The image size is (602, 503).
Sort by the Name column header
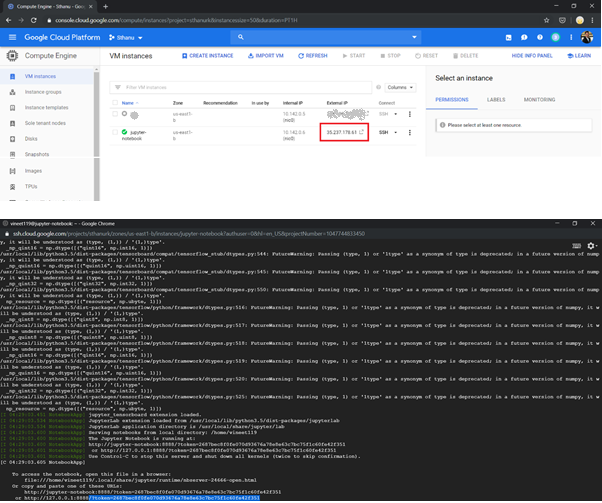tap(129, 103)
